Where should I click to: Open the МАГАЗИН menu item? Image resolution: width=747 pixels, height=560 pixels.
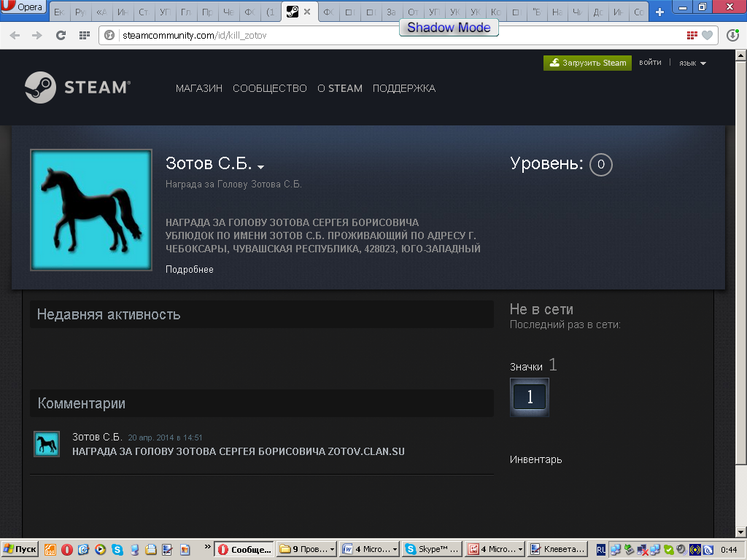(x=198, y=88)
